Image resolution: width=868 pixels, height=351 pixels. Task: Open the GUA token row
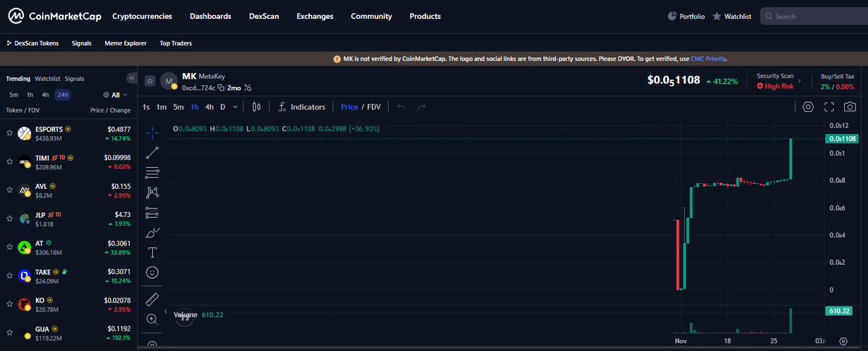coord(69,333)
